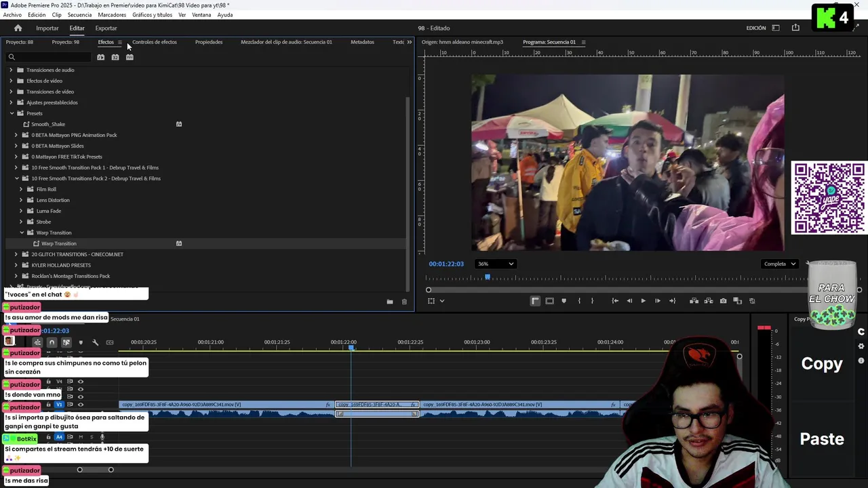The width and height of the screenshot is (868, 488).
Task: Expand Transiciones de vídeo folder
Action: coord(10,91)
